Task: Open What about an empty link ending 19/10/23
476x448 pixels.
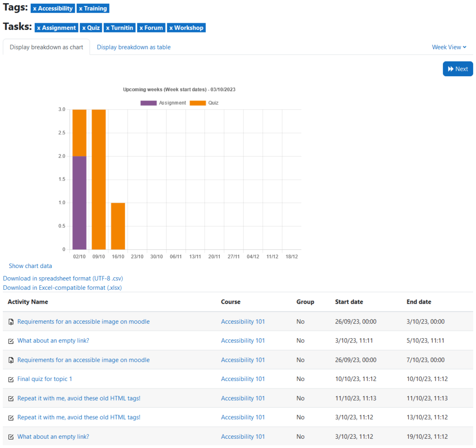Action: coord(53,436)
